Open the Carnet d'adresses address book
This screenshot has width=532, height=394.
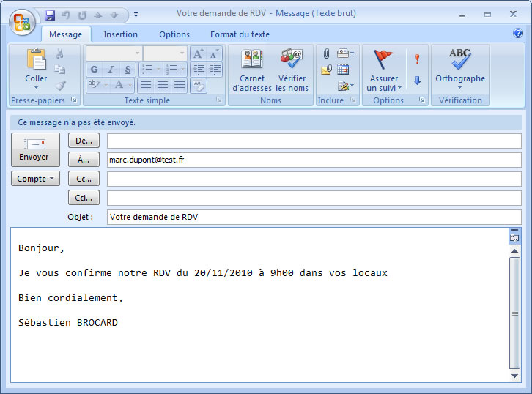click(252, 71)
